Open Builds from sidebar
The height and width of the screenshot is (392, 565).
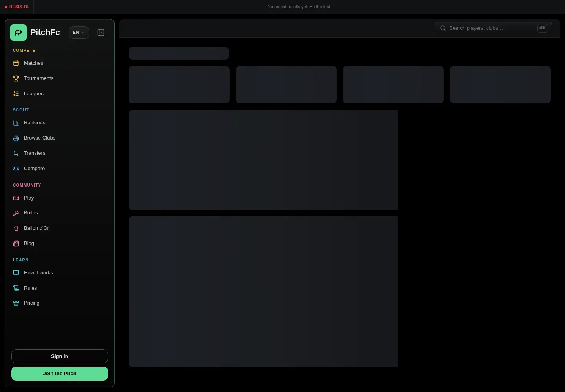pyautogui.click(x=60, y=213)
